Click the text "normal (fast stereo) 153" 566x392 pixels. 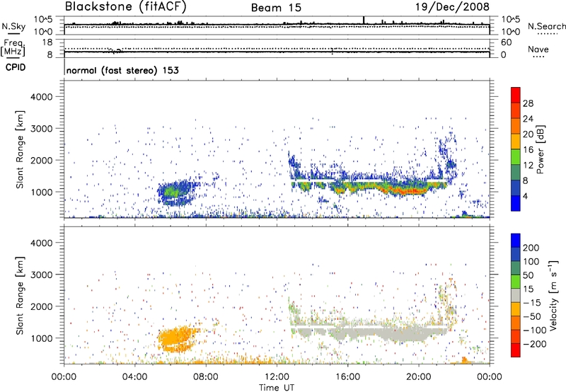click(x=122, y=70)
